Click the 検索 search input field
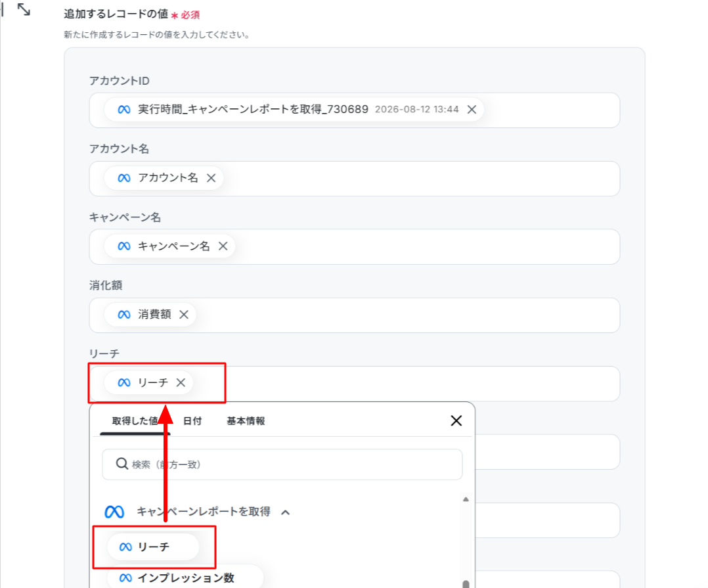The width and height of the screenshot is (708, 588). pyautogui.click(x=282, y=464)
